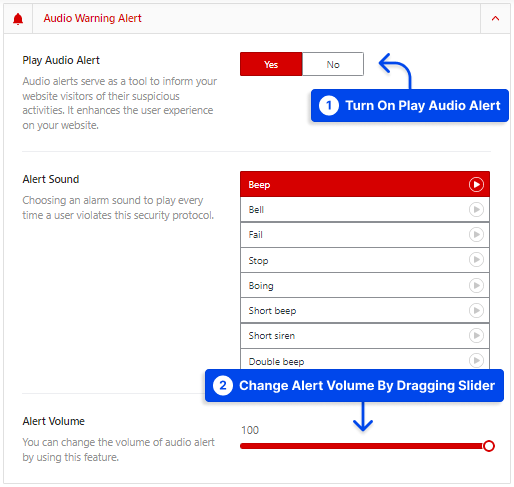This screenshot has width=514, height=487.
Task: Select Bell as the alert sound
Action: pyautogui.click(x=365, y=210)
